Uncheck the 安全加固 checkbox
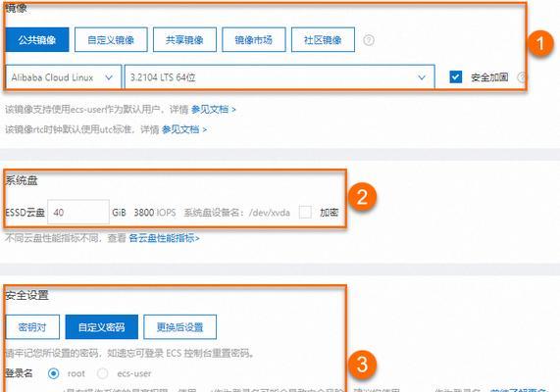Viewport: 560px width, 392px height. point(455,77)
